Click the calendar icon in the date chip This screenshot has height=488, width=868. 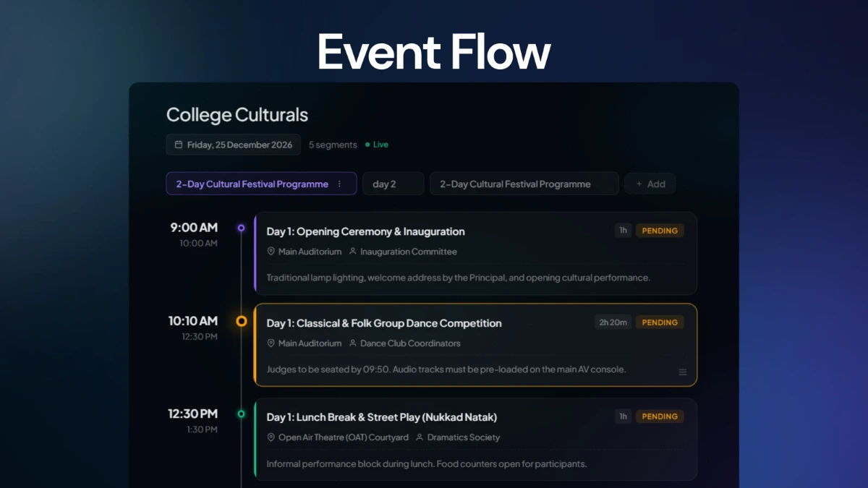point(179,145)
